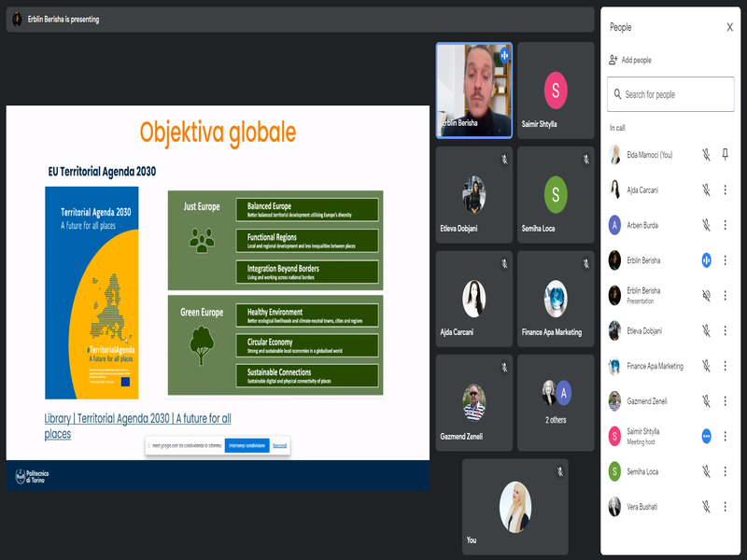Open the 2 others tile

[556, 402]
